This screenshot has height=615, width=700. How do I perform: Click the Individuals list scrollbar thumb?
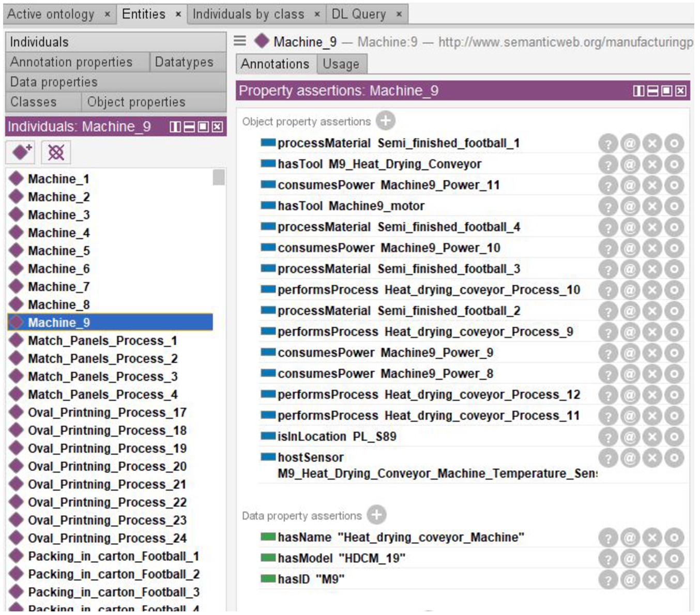[219, 177]
